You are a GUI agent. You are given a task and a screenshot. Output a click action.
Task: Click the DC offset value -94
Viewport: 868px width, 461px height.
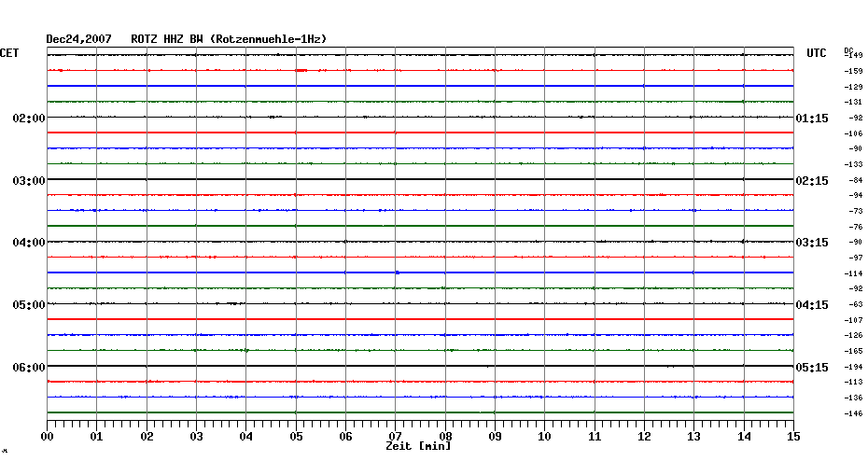[x=855, y=196]
